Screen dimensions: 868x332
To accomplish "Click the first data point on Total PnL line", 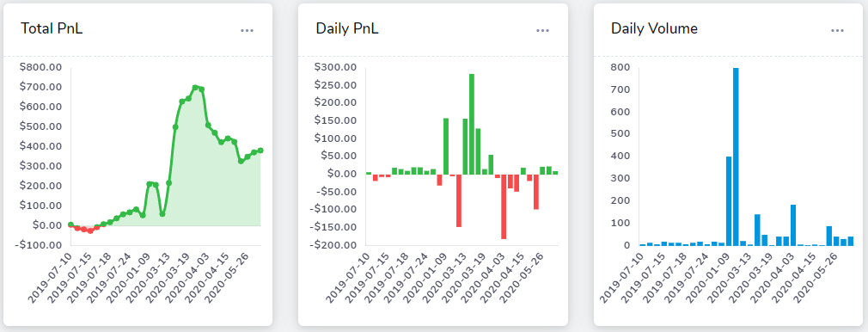I will pos(70,224).
